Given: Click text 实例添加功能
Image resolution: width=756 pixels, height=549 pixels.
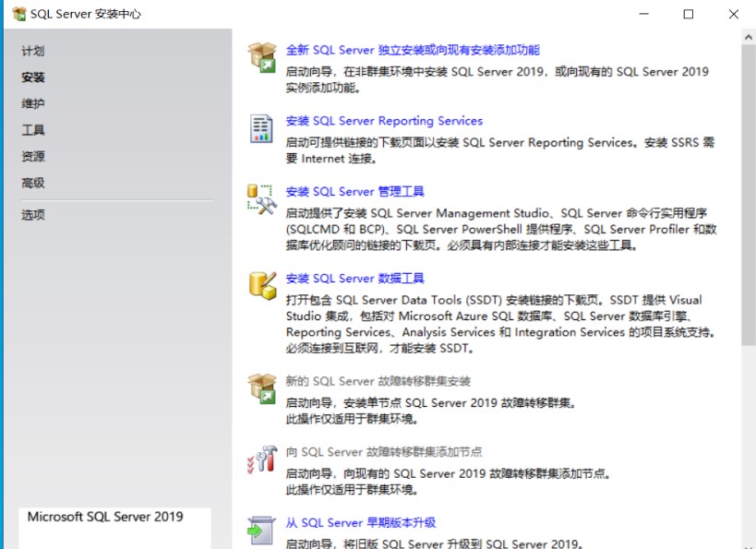Looking at the screenshot, I should click(322, 88).
